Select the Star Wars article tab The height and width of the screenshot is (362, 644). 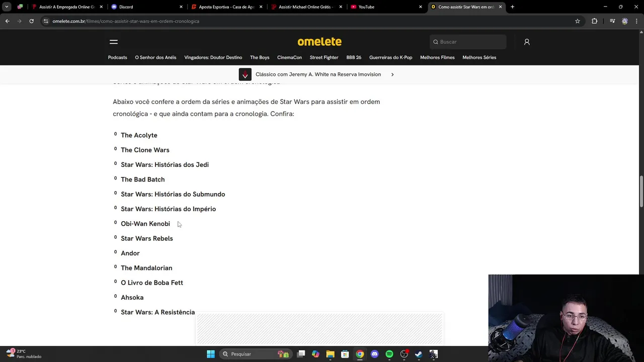click(x=466, y=7)
